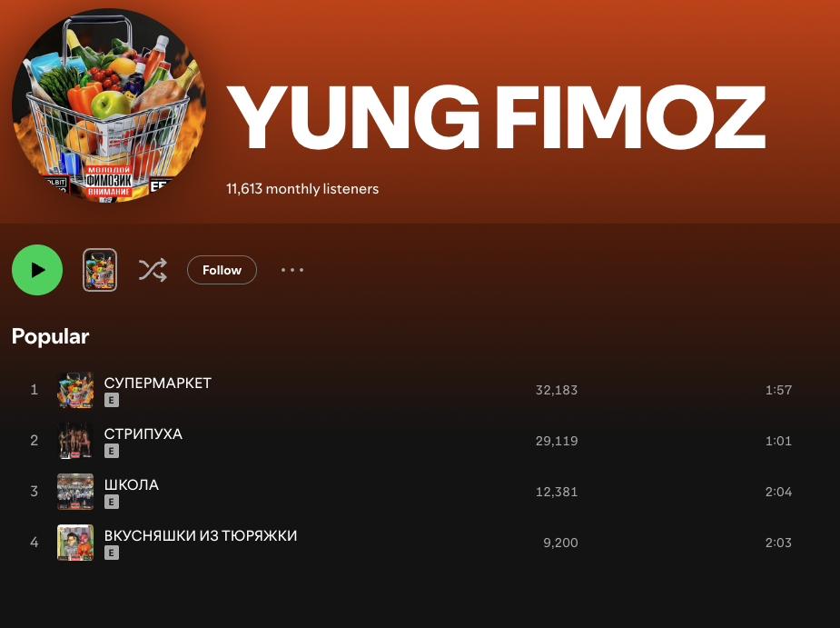Open the ШКОЛА song title

132,484
